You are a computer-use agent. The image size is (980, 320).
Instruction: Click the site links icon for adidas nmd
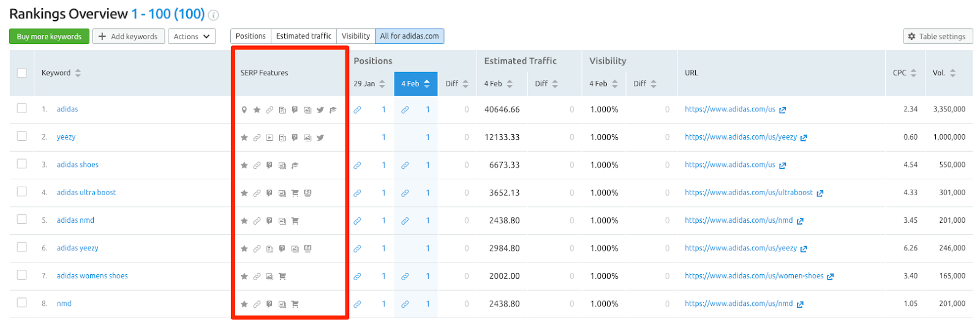[257, 221]
